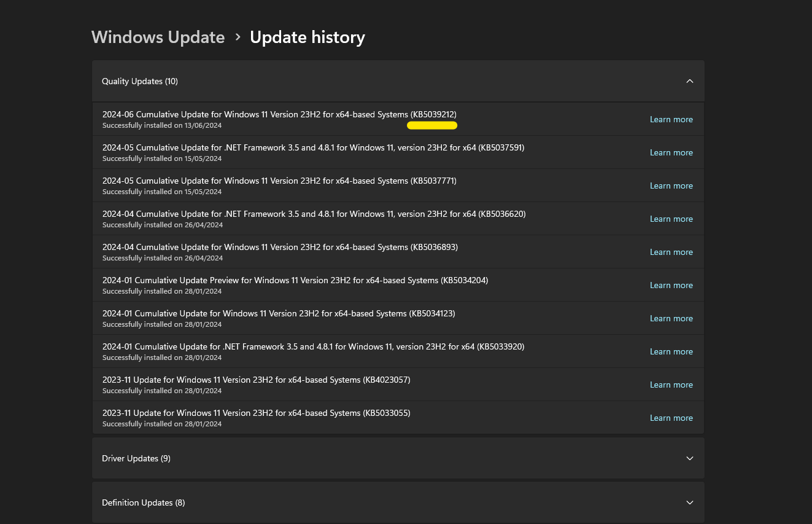
Task: Open Learn more for KB5034204
Action: 671,285
